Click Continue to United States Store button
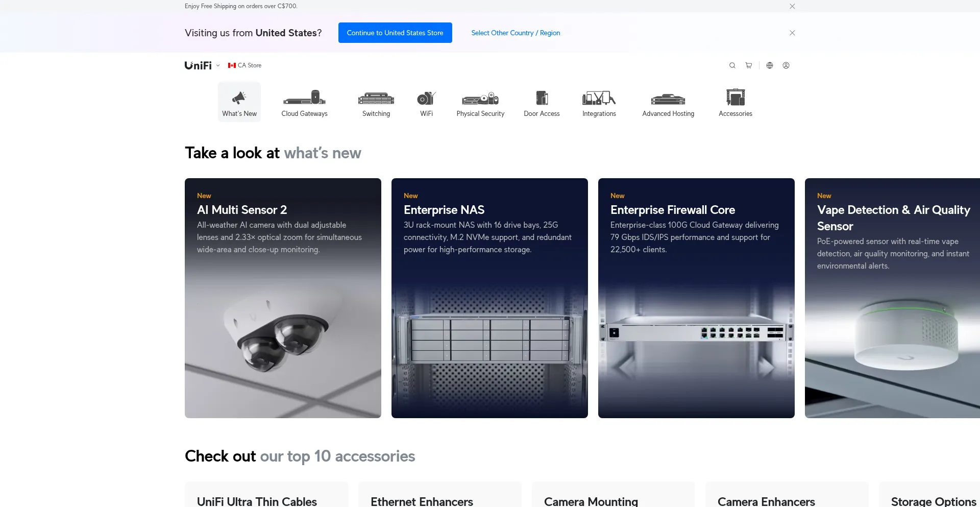The height and width of the screenshot is (507, 980). point(395,33)
